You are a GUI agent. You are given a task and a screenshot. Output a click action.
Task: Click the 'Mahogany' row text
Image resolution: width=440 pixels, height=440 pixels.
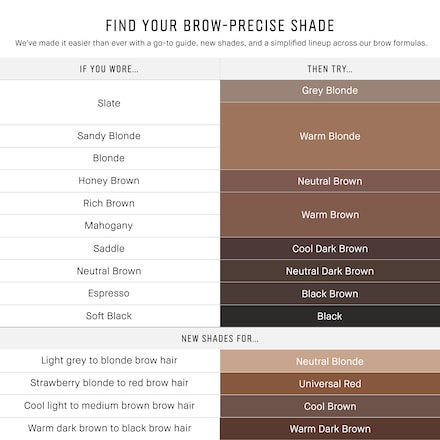pyautogui.click(x=109, y=226)
